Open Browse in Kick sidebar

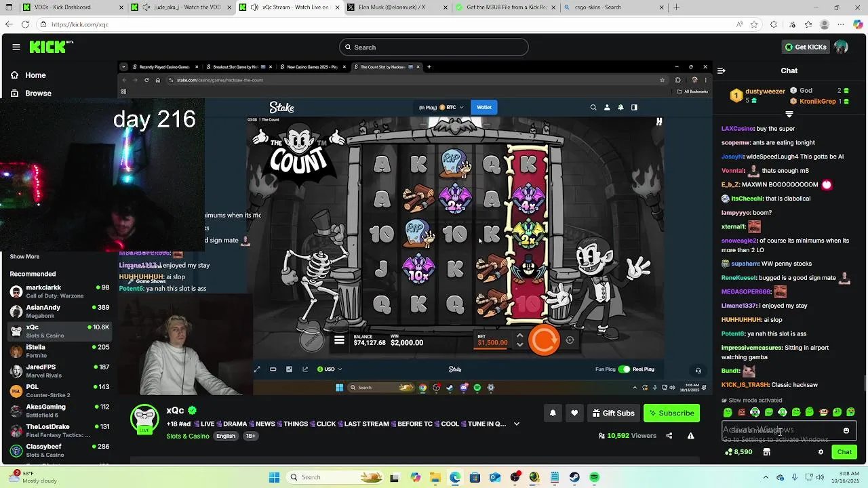(38, 93)
